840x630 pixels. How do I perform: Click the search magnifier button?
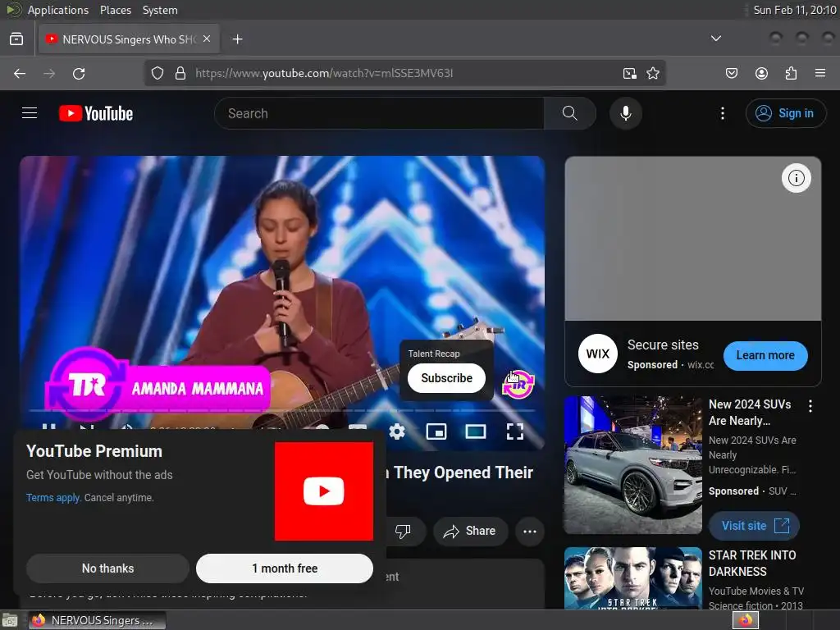point(569,113)
